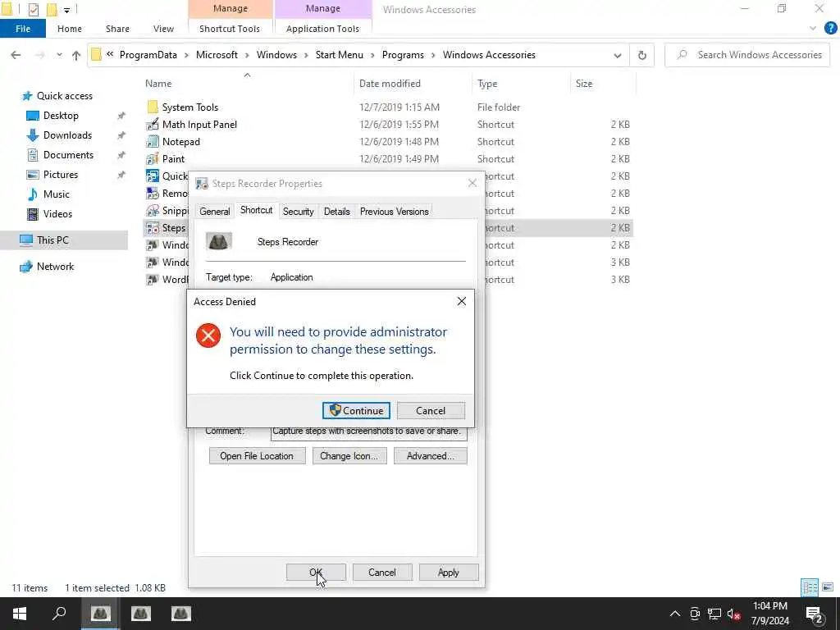Open Network in navigation pane

point(55,267)
